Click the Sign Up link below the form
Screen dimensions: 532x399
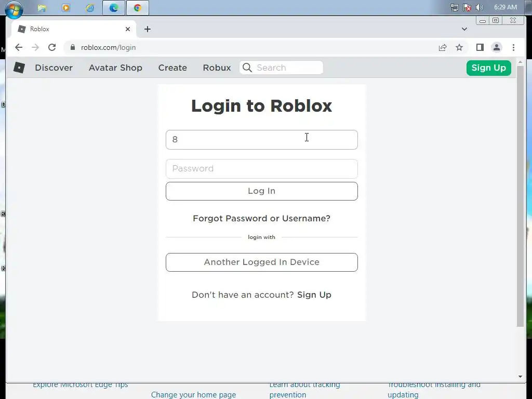point(314,295)
